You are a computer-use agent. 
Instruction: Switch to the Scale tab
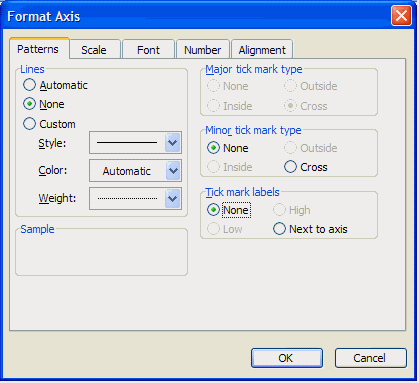click(94, 50)
